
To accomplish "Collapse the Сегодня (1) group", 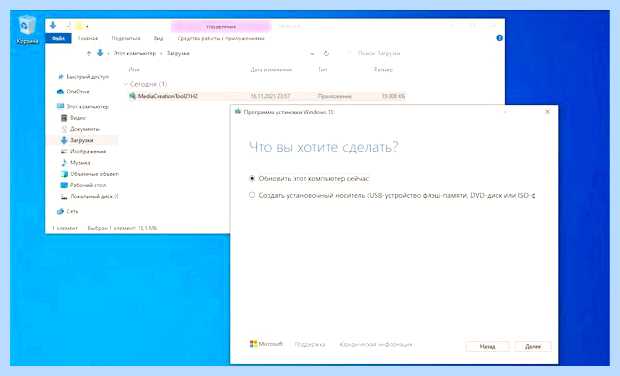I will click(x=126, y=84).
